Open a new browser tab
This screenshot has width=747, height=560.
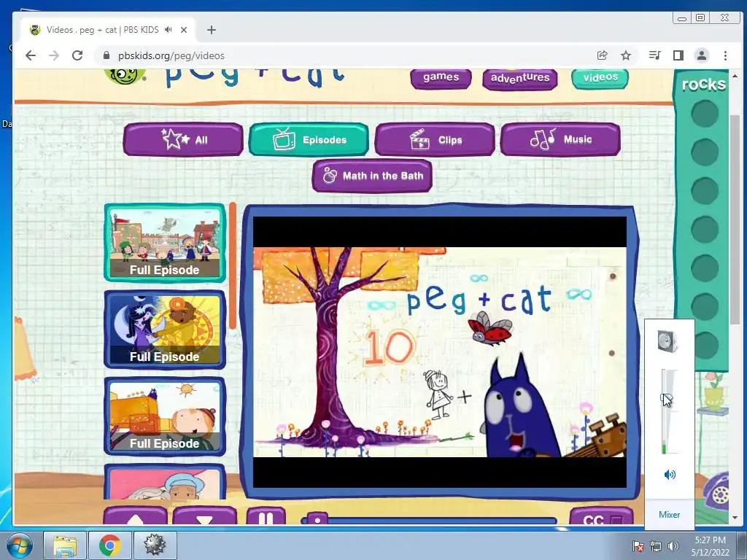[x=212, y=30]
